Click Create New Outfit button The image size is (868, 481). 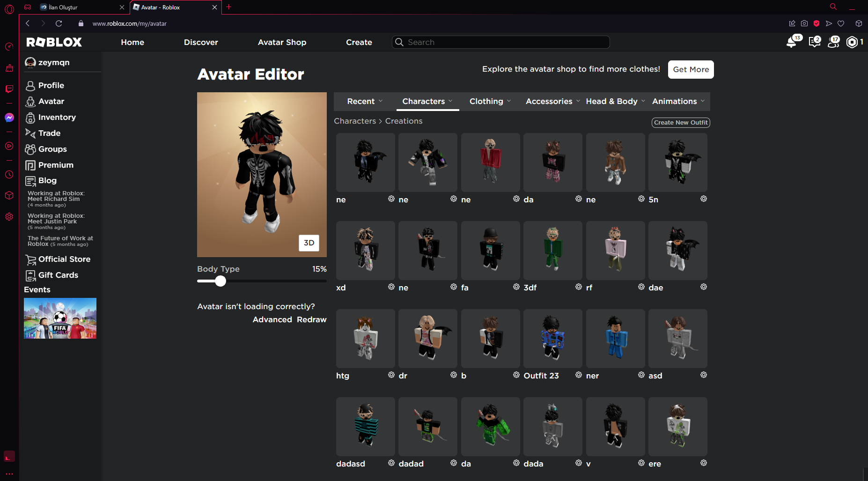point(681,122)
